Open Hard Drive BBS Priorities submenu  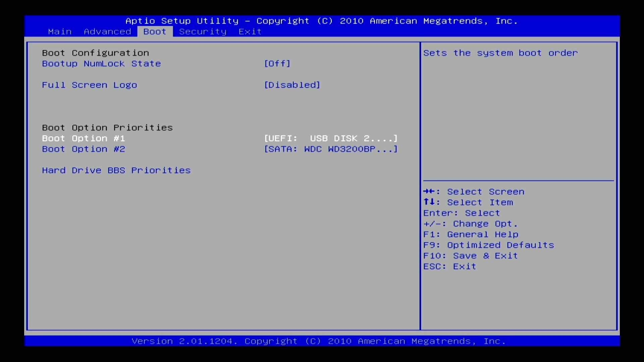(x=116, y=170)
